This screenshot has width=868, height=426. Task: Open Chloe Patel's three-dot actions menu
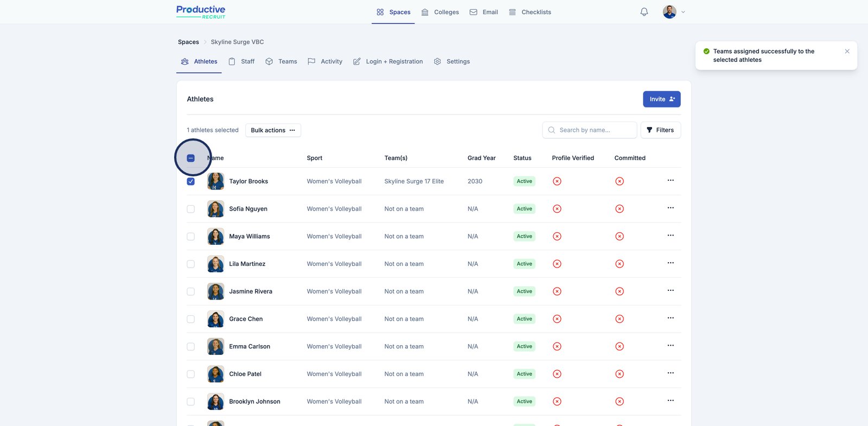(x=671, y=373)
